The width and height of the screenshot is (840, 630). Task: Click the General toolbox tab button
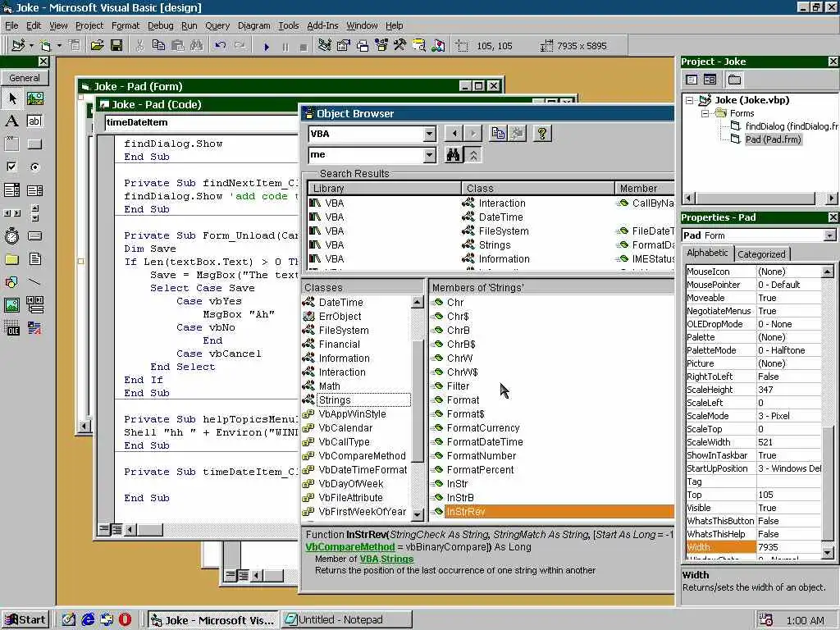coord(25,78)
